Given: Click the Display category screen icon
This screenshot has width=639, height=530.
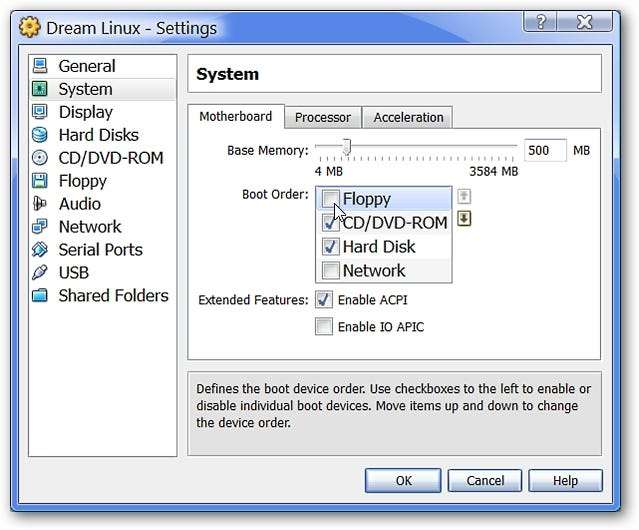Looking at the screenshot, I should [x=40, y=112].
